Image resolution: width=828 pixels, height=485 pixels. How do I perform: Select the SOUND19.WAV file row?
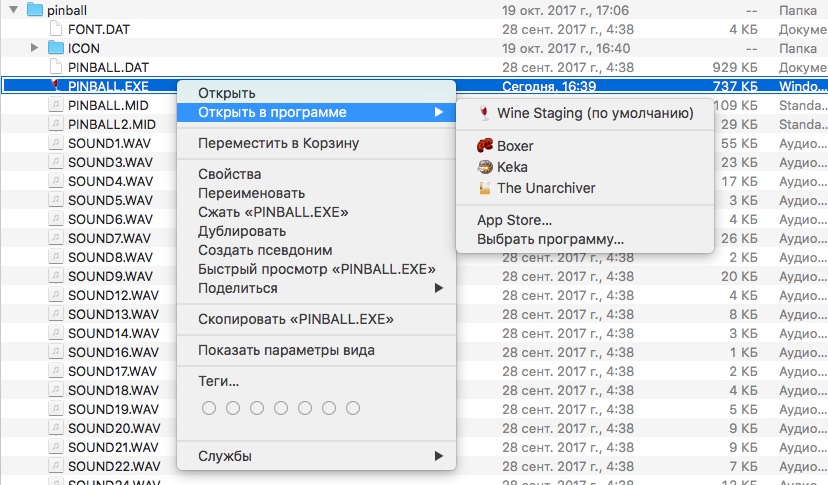[x=414, y=409]
